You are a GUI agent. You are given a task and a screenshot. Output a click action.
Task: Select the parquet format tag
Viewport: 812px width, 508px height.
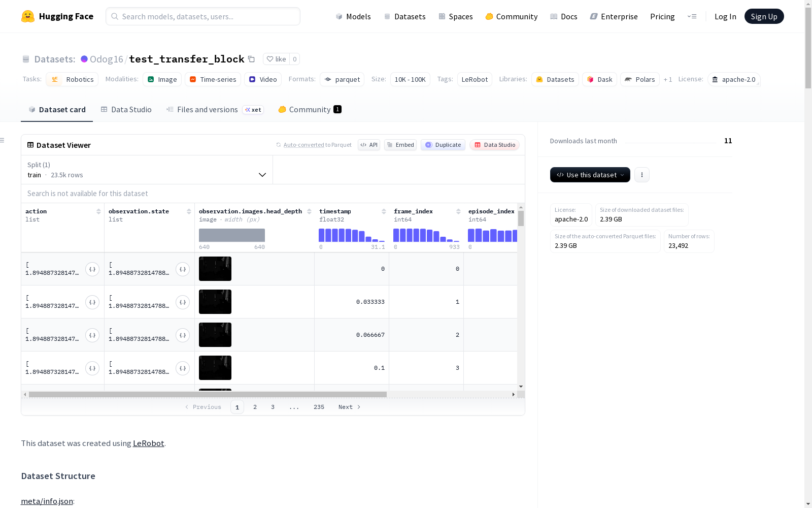click(x=342, y=79)
